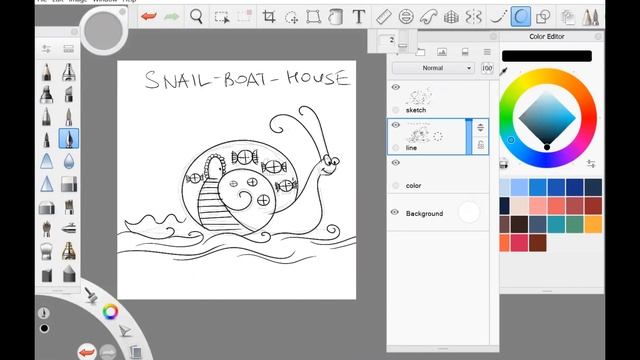This screenshot has width=640, height=360.
Task: Select the color layer by its name
Action: [413, 186]
